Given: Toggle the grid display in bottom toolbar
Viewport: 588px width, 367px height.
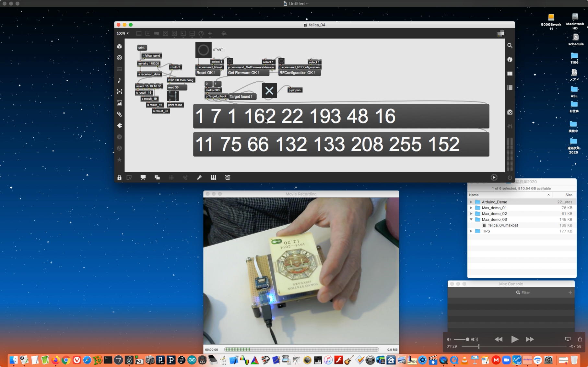Looking at the screenshot, I should pyautogui.click(x=171, y=178).
